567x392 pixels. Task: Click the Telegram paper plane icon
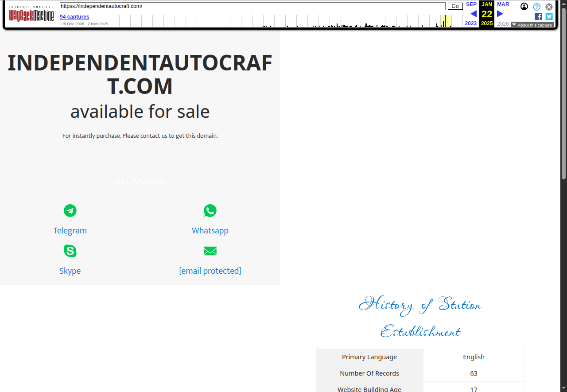coord(70,211)
